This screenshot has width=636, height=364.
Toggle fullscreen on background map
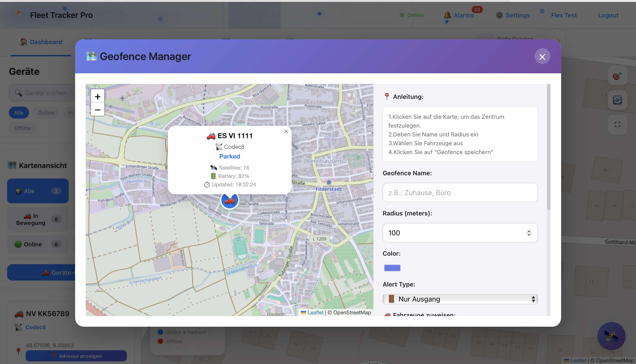[x=617, y=124]
